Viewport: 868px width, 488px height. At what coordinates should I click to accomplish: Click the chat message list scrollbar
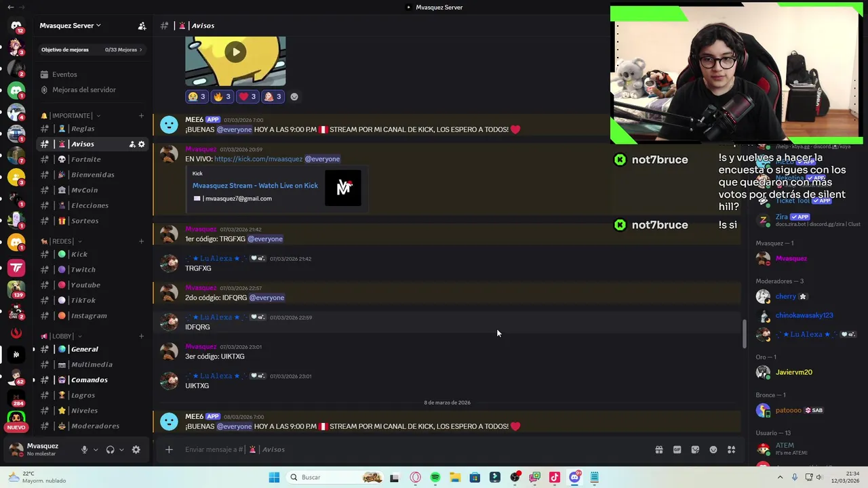pyautogui.click(x=744, y=333)
